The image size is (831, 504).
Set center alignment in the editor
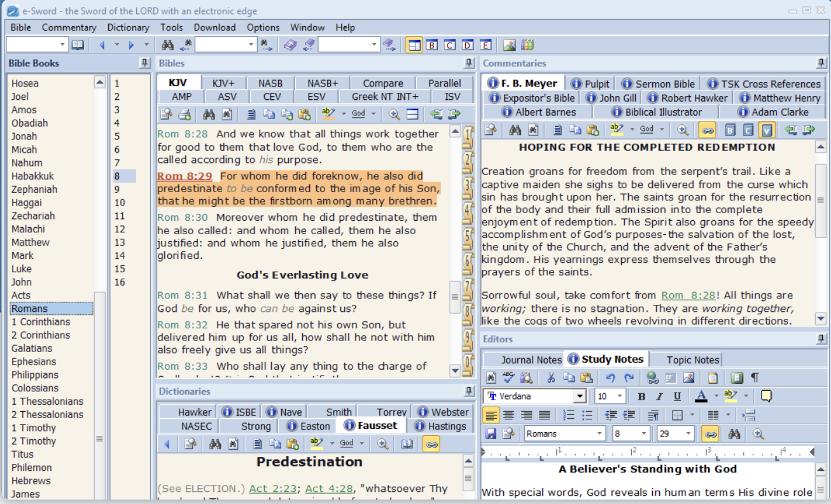coord(509,415)
